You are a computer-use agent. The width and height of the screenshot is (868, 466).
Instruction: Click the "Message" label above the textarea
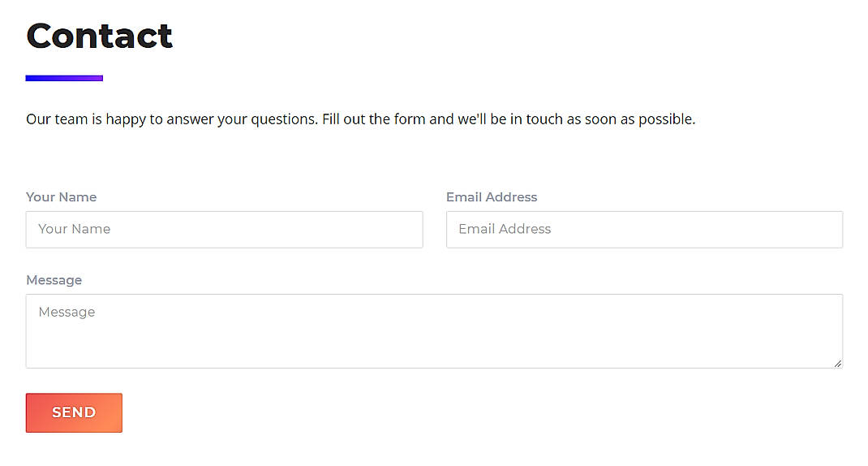coord(54,280)
